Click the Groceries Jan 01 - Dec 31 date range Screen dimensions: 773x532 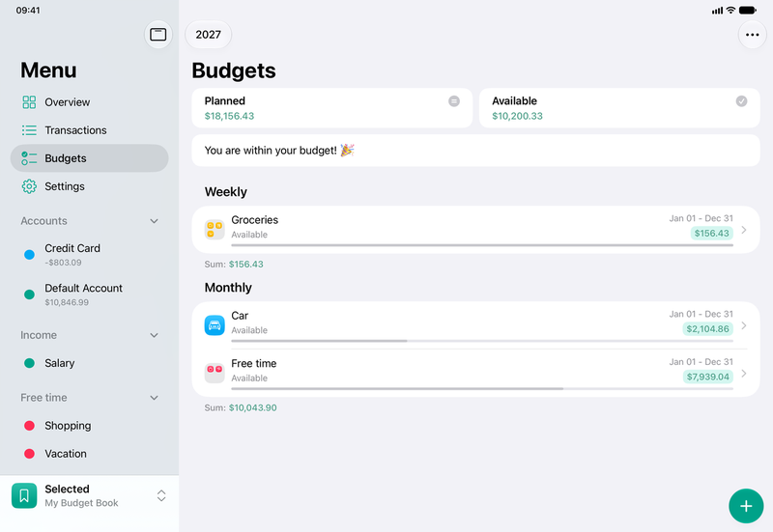tap(701, 218)
